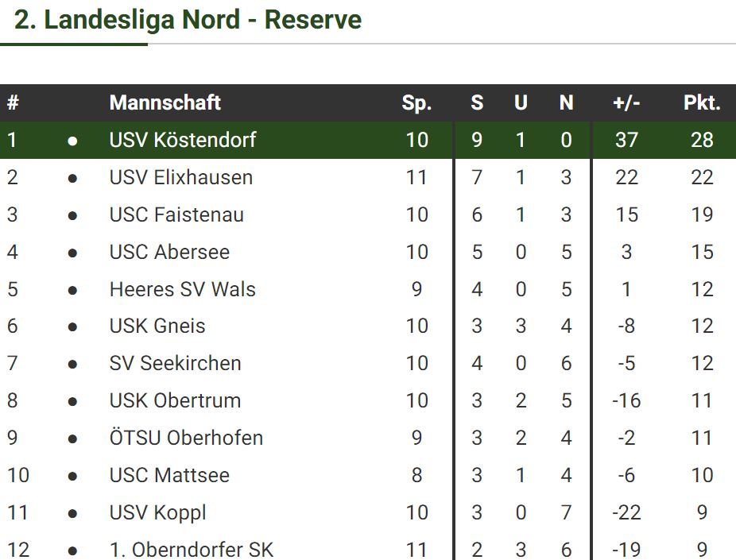
Task: Open the USC Abersee team page
Action: tap(169, 253)
